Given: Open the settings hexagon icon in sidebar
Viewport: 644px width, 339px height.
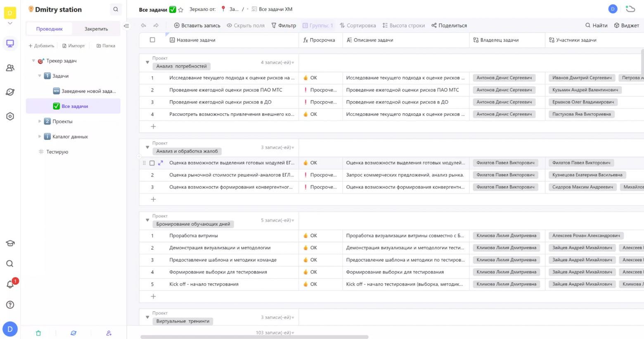Looking at the screenshot, I should [10, 117].
